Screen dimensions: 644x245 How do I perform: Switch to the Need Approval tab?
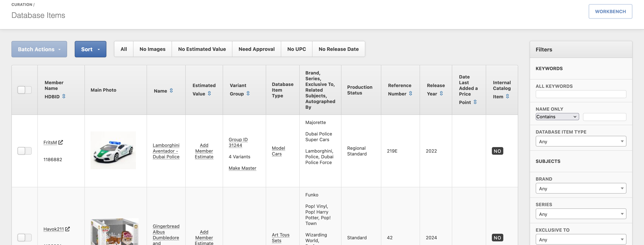coord(256,49)
